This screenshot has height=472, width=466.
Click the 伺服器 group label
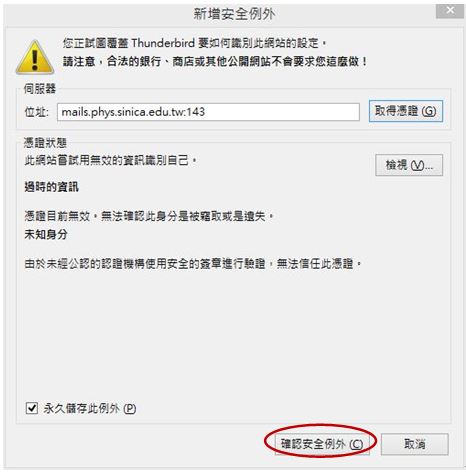40,89
